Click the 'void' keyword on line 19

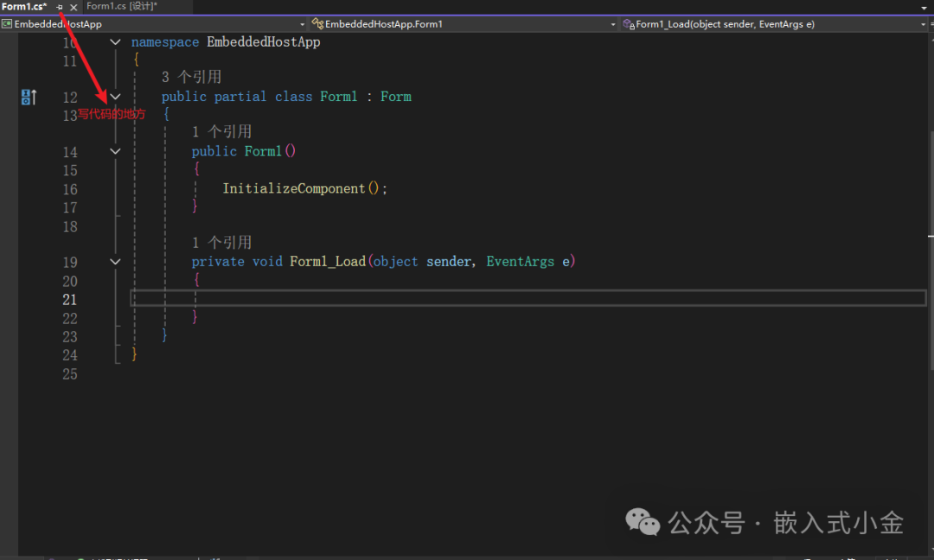(x=267, y=262)
